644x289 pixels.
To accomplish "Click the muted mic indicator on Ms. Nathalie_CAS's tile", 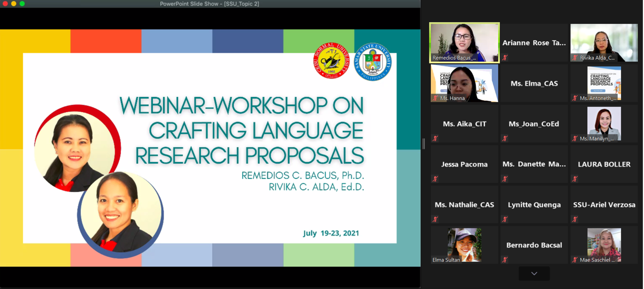I will tap(435, 219).
